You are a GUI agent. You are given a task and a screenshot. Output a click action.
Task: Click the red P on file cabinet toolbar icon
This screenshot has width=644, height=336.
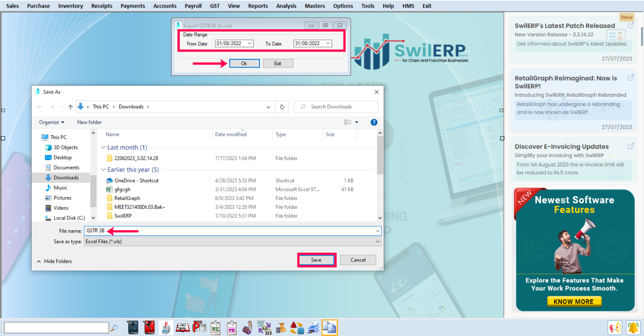[166, 328]
